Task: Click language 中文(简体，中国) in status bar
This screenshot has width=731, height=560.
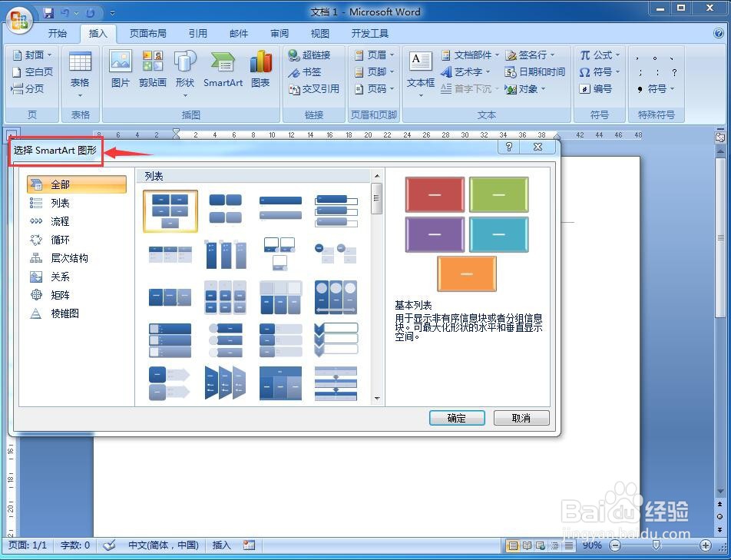Action: 164,545
